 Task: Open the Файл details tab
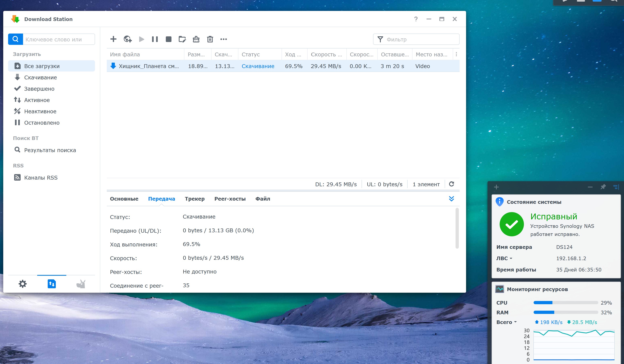click(x=263, y=199)
